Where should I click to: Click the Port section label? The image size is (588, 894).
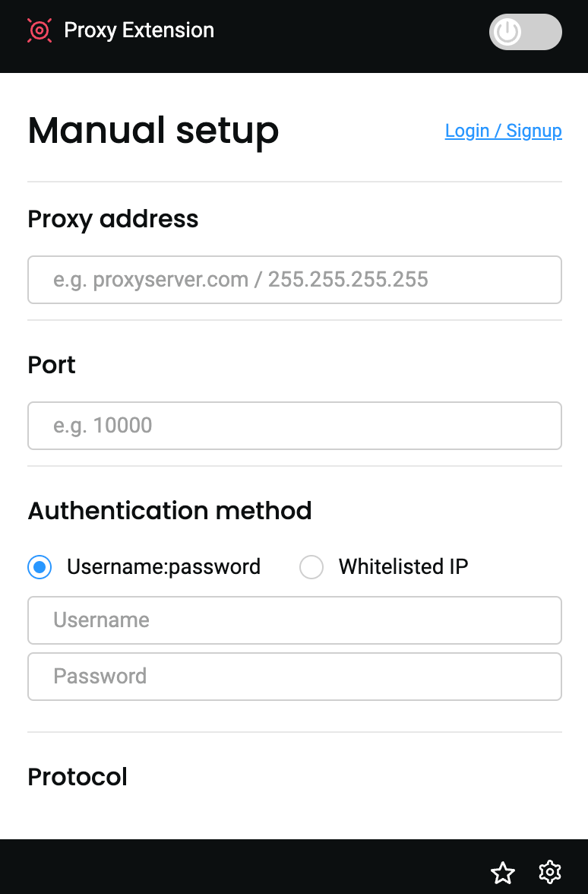(51, 365)
